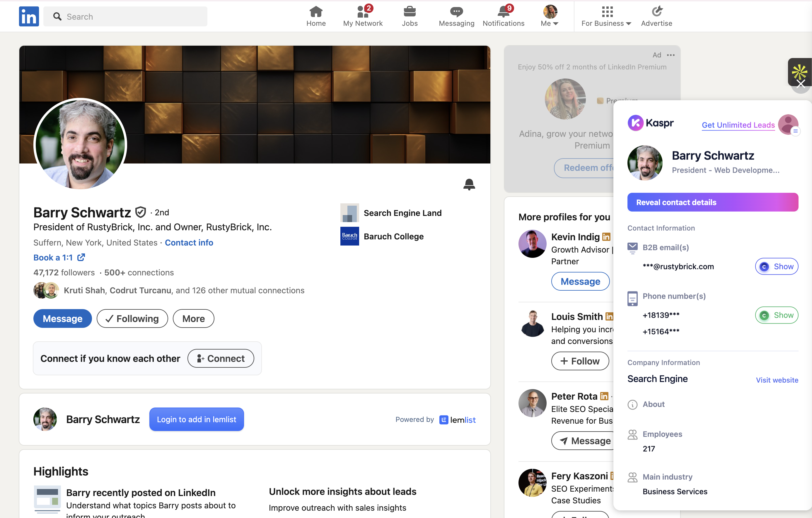
Task: Open the Book a 1:1 link
Action: tap(59, 257)
